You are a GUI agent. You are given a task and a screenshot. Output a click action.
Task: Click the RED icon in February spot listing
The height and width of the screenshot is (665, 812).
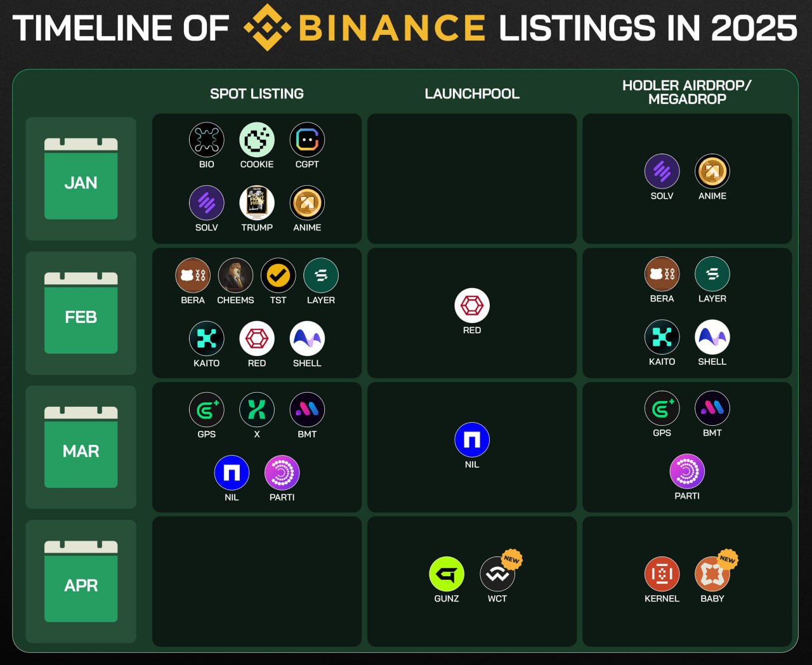click(x=257, y=339)
